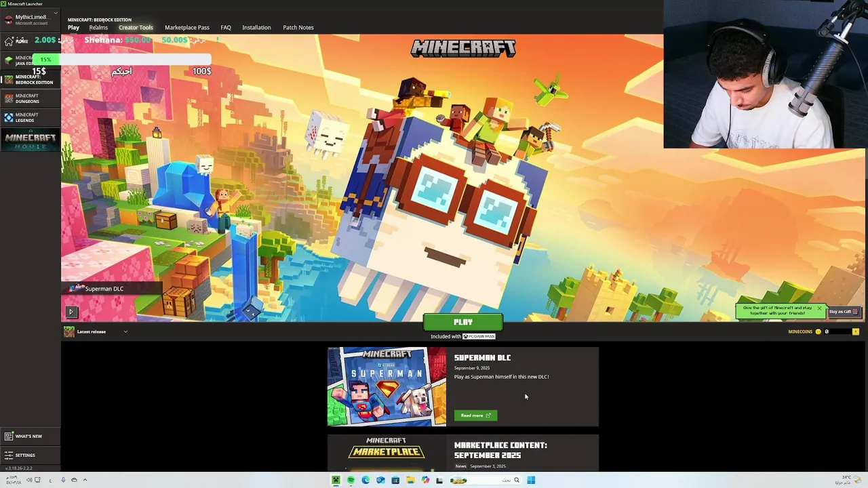868x488 pixels.
Task: Click the 15% donation progress bar
Action: [x=122, y=60]
